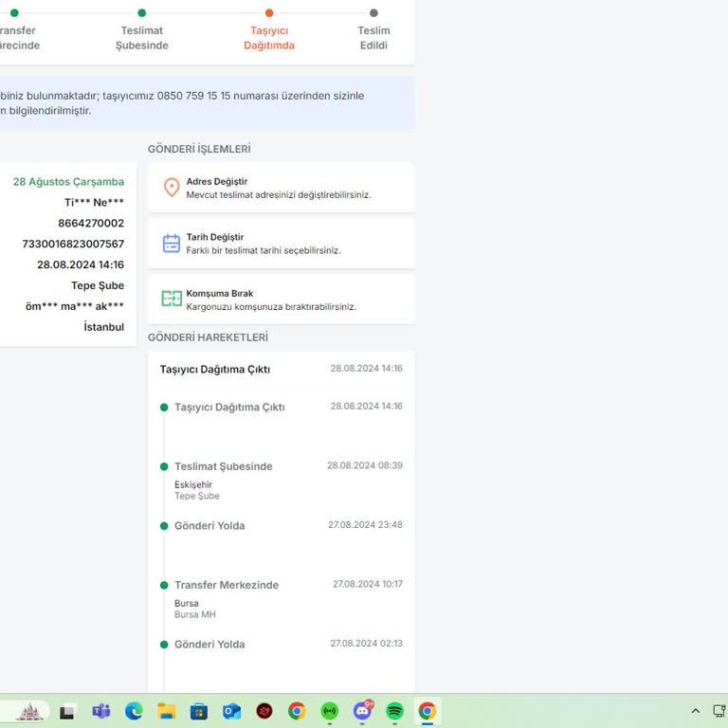The image size is (728, 728).
Task: Click the building search highlight on taskbar
Action: coord(30,711)
